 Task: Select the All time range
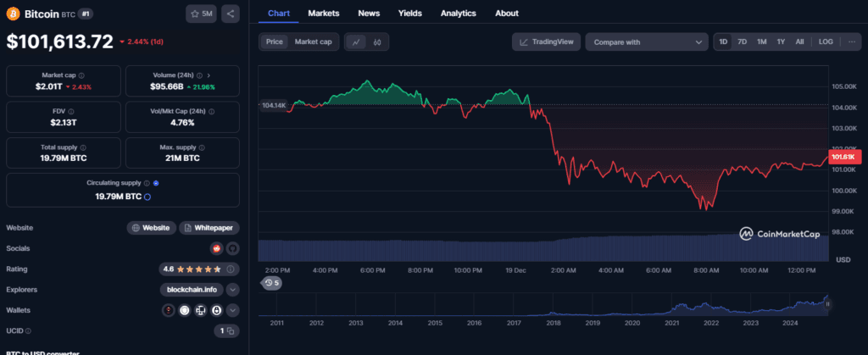(x=799, y=42)
